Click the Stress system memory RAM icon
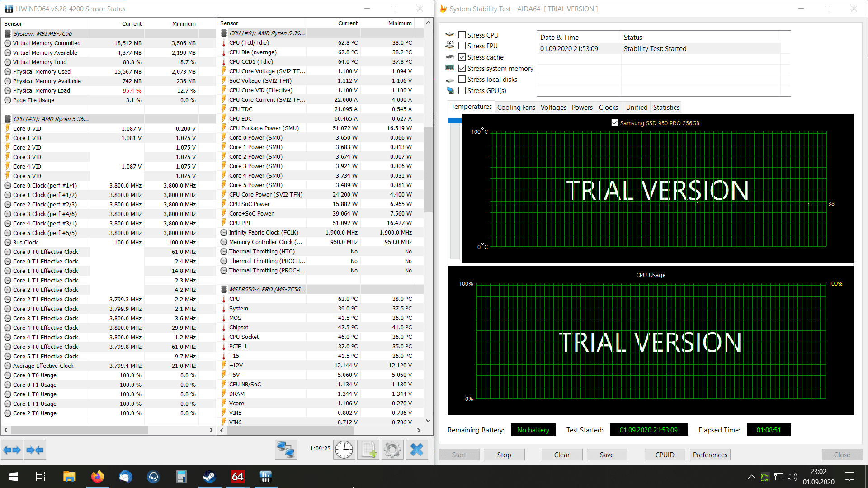 [x=449, y=68]
